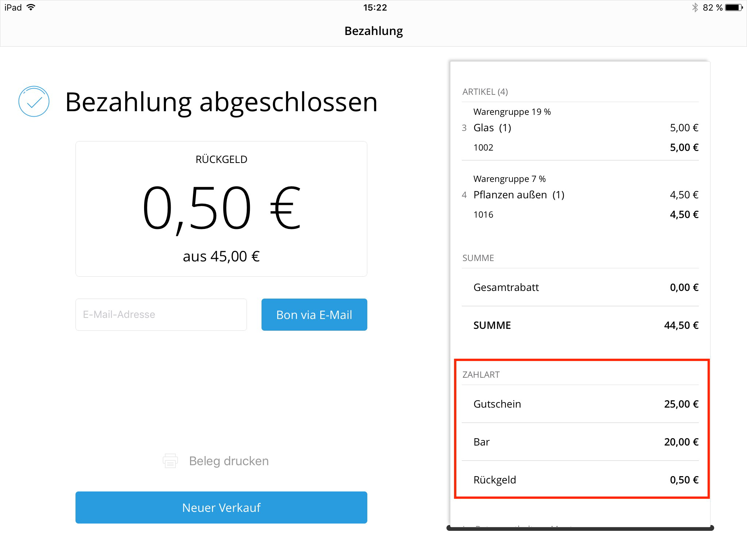This screenshot has height=560, width=747.
Task: Select the Pflanzen außen item row
Action: coord(580,198)
